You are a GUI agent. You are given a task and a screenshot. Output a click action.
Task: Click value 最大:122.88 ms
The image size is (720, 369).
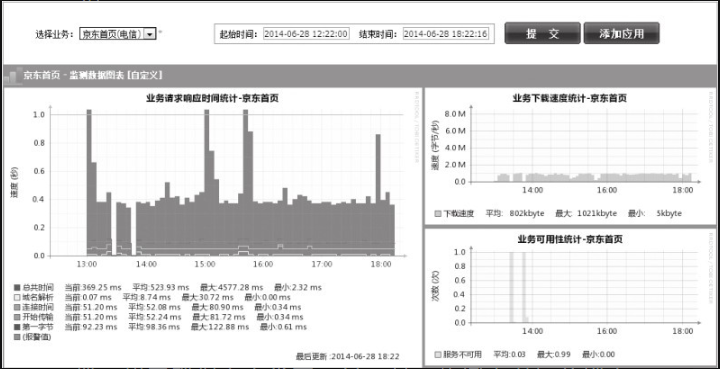click(220, 327)
